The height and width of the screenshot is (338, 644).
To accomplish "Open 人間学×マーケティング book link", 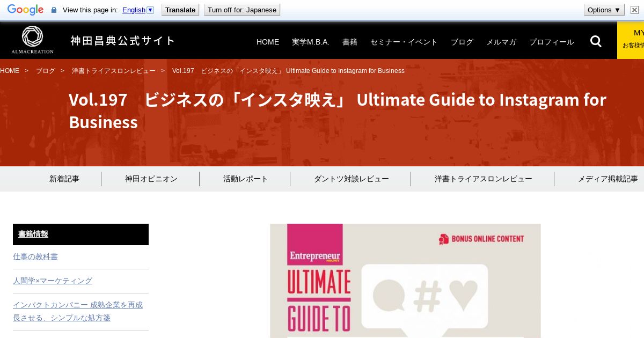I will tap(53, 281).
